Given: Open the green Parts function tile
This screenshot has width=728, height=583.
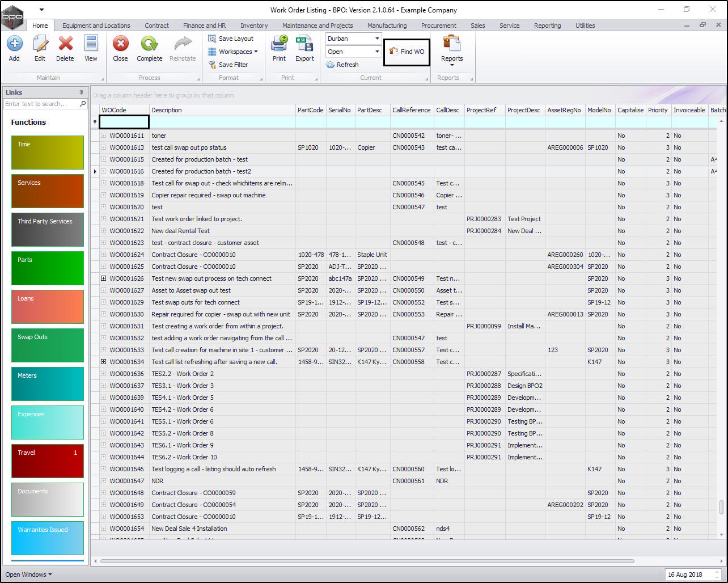Looking at the screenshot, I should (x=48, y=268).
